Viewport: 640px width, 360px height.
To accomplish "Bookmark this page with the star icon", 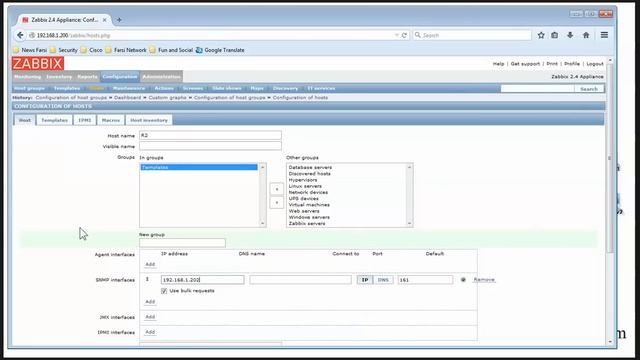I will pos(541,36).
